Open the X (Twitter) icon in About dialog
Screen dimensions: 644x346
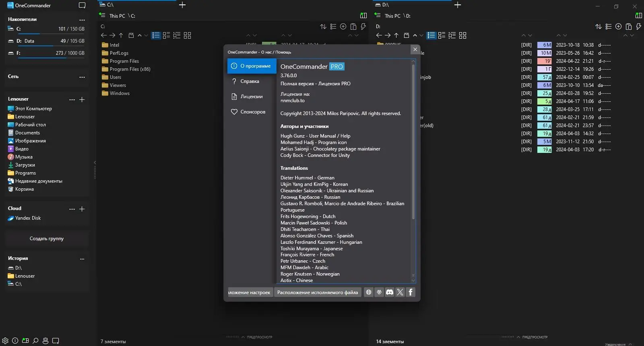tap(400, 292)
